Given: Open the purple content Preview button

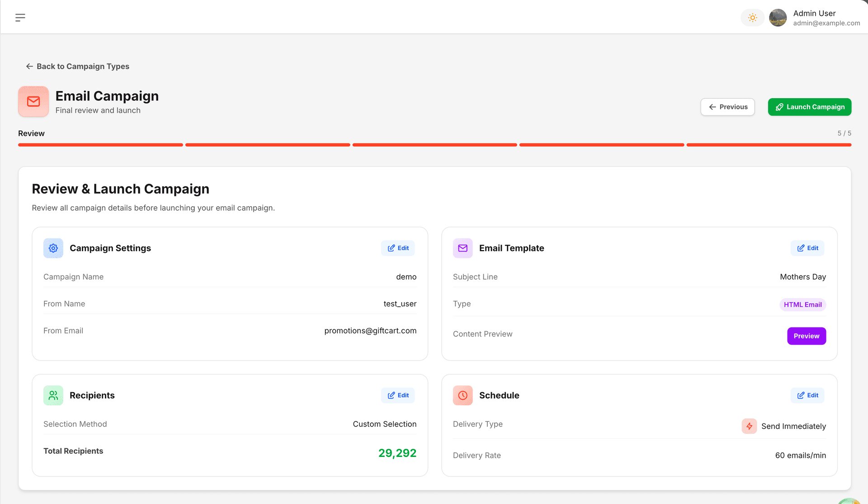Looking at the screenshot, I should [806, 336].
